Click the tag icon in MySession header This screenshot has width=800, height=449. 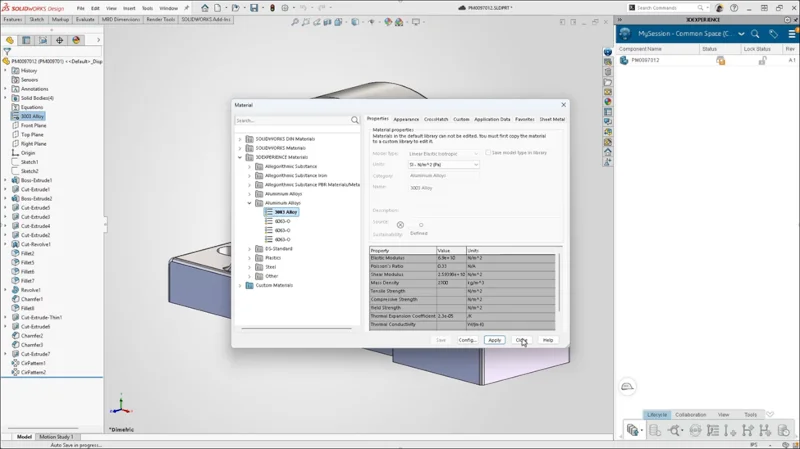coord(773,34)
